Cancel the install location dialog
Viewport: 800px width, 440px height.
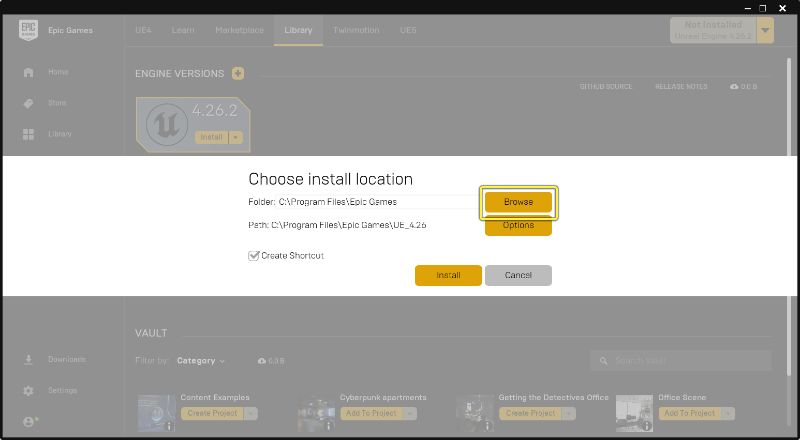tap(518, 276)
